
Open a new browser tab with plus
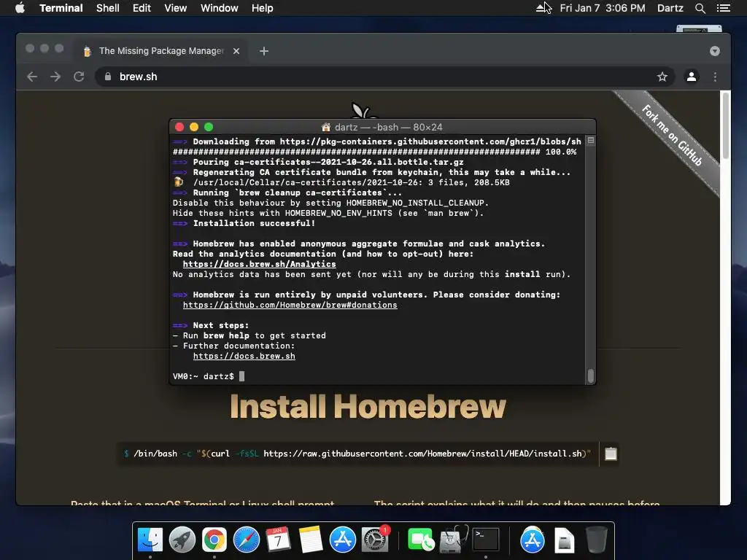click(264, 51)
